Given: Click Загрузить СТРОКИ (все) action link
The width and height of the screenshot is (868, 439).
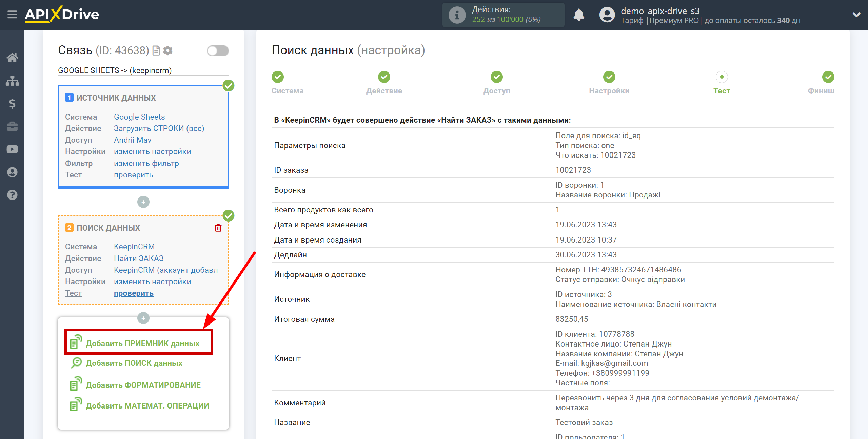Looking at the screenshot, I should tap(159, 128).
